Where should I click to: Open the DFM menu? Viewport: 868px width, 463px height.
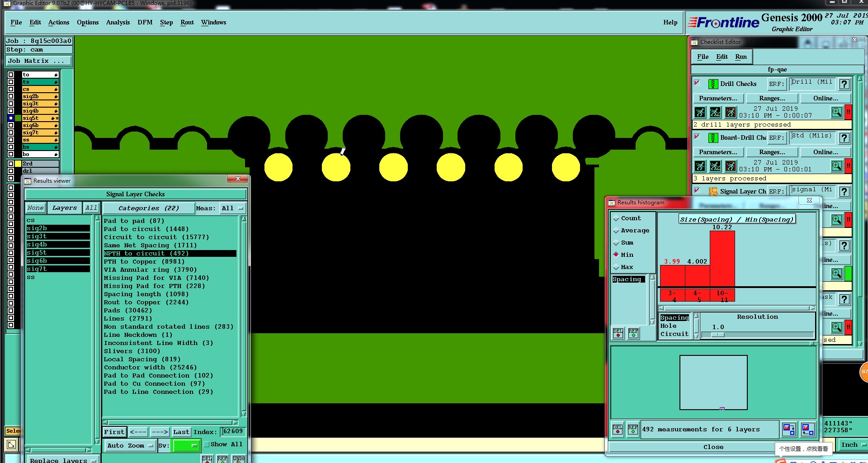coord(145,22)
